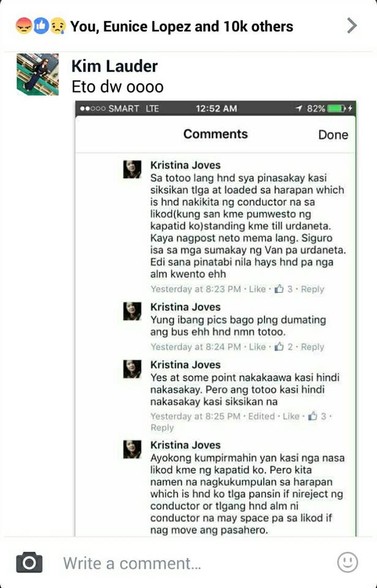Viewport: 377px width, 588px height.
Task: Tap the battery indicator in status bar
Action: coord(336,109)
